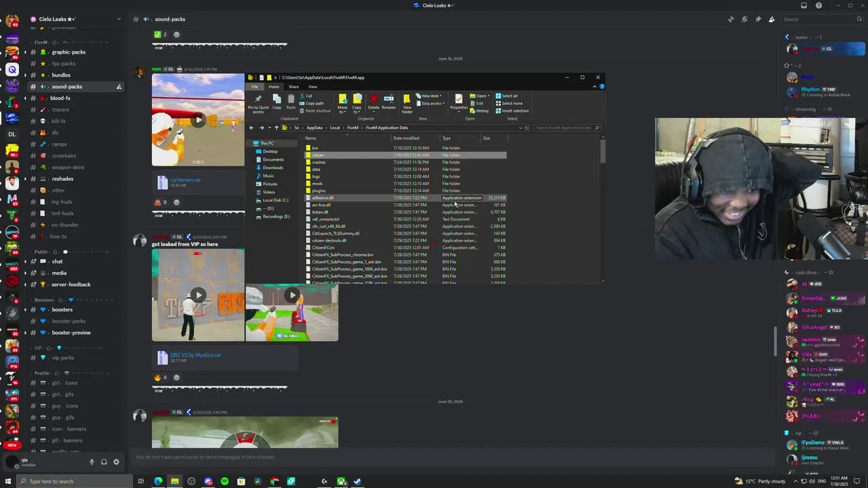Image resolution: width=868 pixels, height=488 pixels.
Task: Click the Explorer vertical scrollbar
Action: (602, 152)
